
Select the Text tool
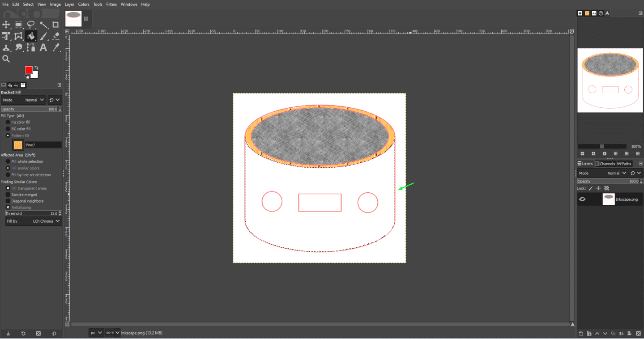point(43,47)
